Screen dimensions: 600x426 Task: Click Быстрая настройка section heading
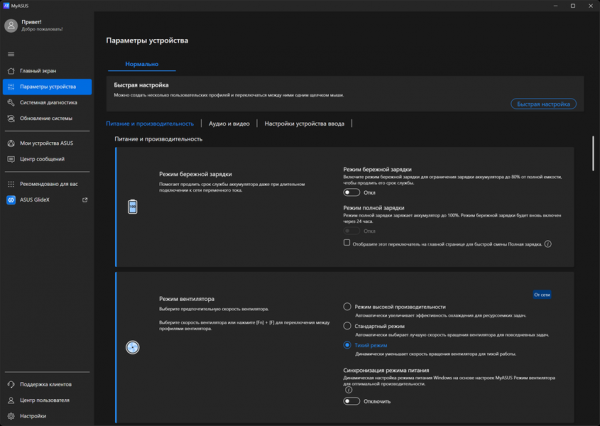point(141,85)
